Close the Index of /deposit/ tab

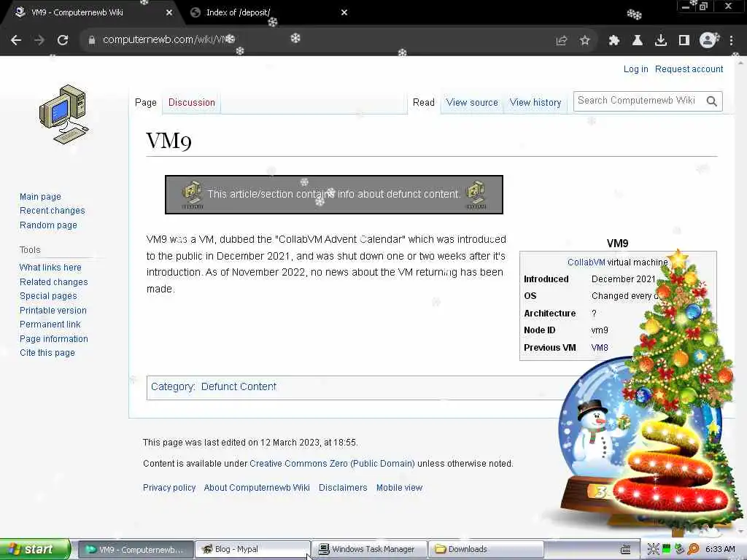(x=344, y=12)
